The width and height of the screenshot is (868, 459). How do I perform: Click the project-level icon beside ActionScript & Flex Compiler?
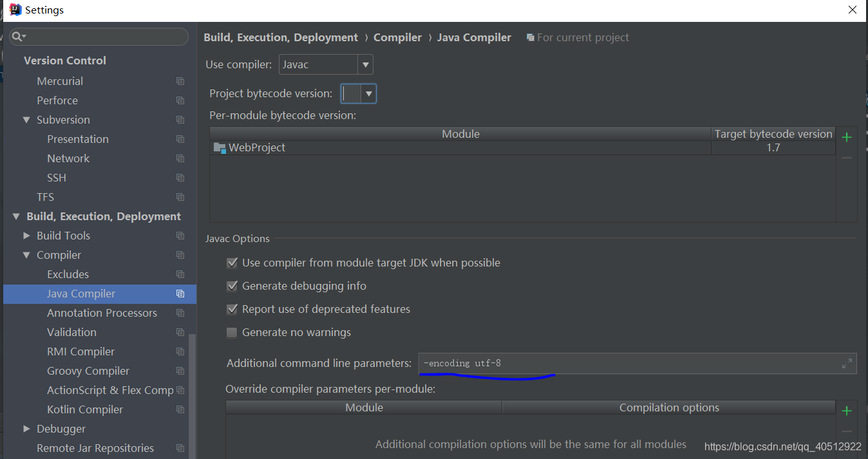(180, 390)
